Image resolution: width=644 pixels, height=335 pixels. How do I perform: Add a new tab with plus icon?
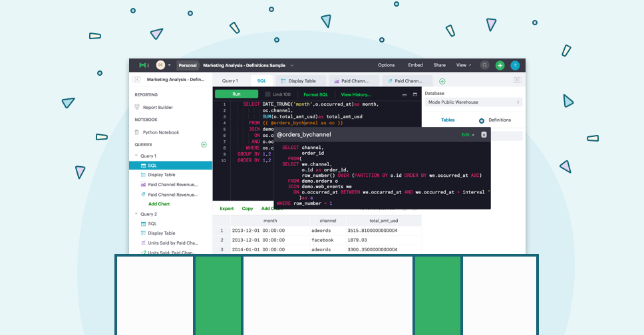click(x=442, y=81)
